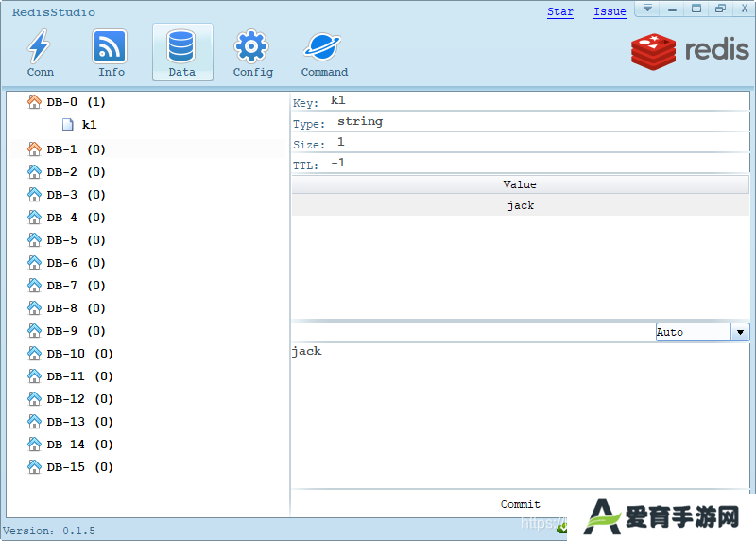Click the Version: 0.1.5 status text
Viewport: 756px width, 541px height.
point(49,531)
